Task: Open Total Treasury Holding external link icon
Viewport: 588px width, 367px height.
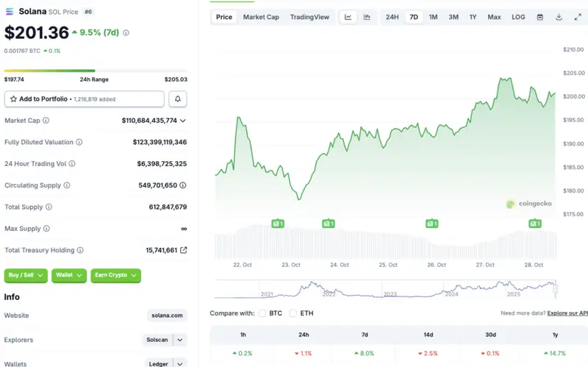Action: pos(183,250)
